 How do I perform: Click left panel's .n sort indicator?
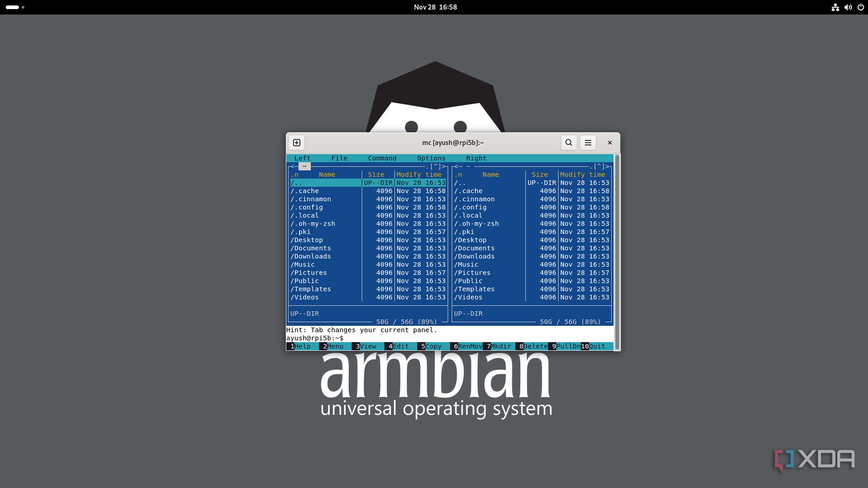(294, 175)
